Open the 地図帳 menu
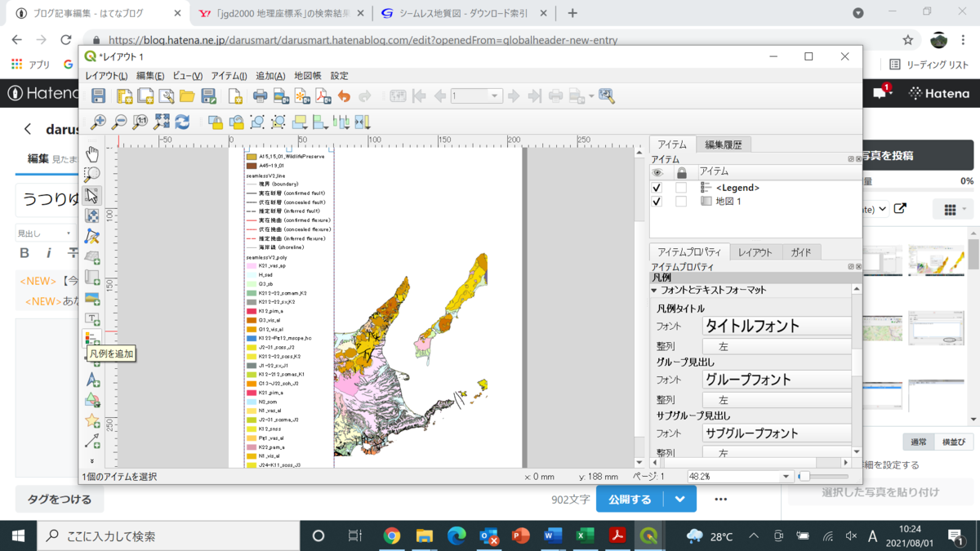This screenshot has width=980, height=551. [308, 76]
